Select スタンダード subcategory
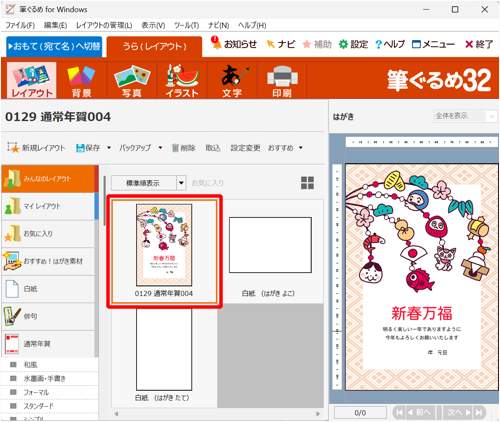The height and width of the screenshot is (422, 500). click(x=50, y=406)
